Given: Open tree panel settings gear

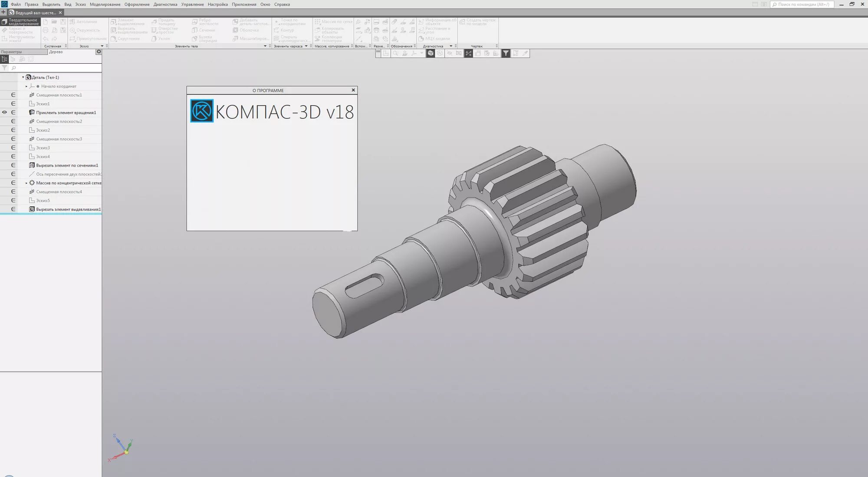Looking at the screenshot, I should coord(99,52).
